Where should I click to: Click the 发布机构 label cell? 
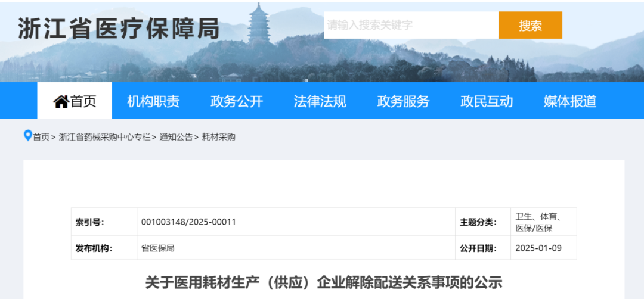pos(104,248)
